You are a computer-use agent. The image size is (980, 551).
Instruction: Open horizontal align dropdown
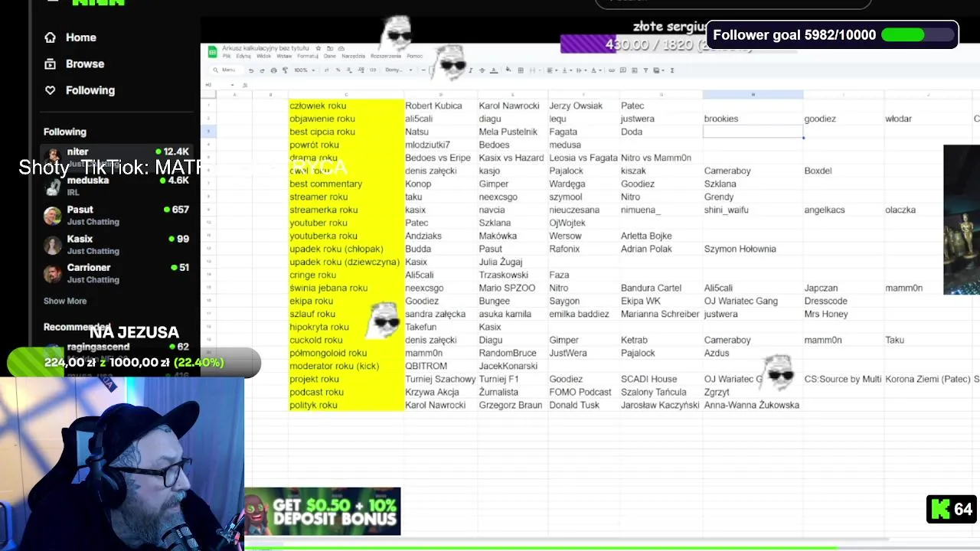[x=552, y=70]
